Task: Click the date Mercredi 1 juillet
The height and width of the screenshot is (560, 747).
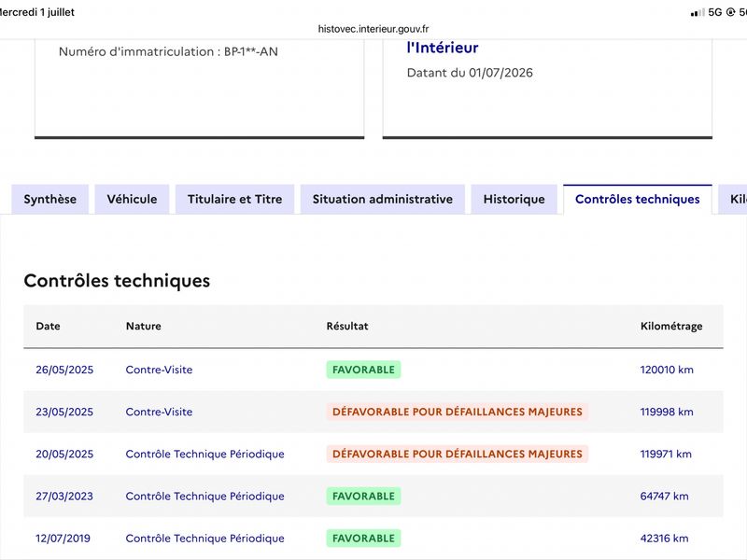Action: (x=37, y=12)
